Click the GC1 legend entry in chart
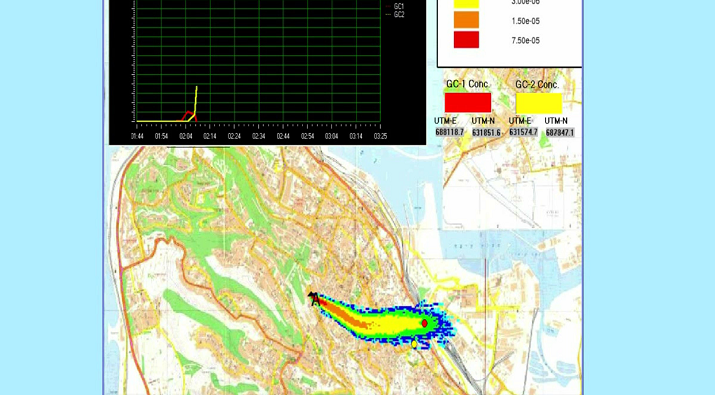This screenshot has height=395, width=715. (x=395, y=6)
